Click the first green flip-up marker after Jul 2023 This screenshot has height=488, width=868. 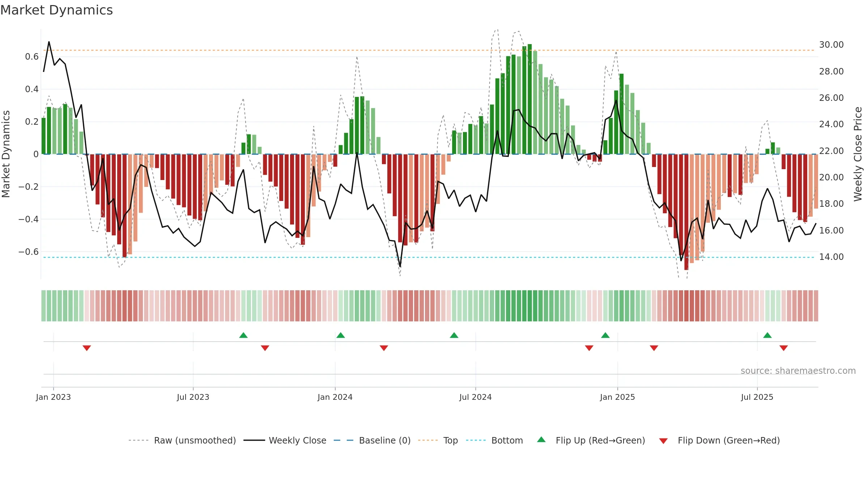[x=243, y=335]
